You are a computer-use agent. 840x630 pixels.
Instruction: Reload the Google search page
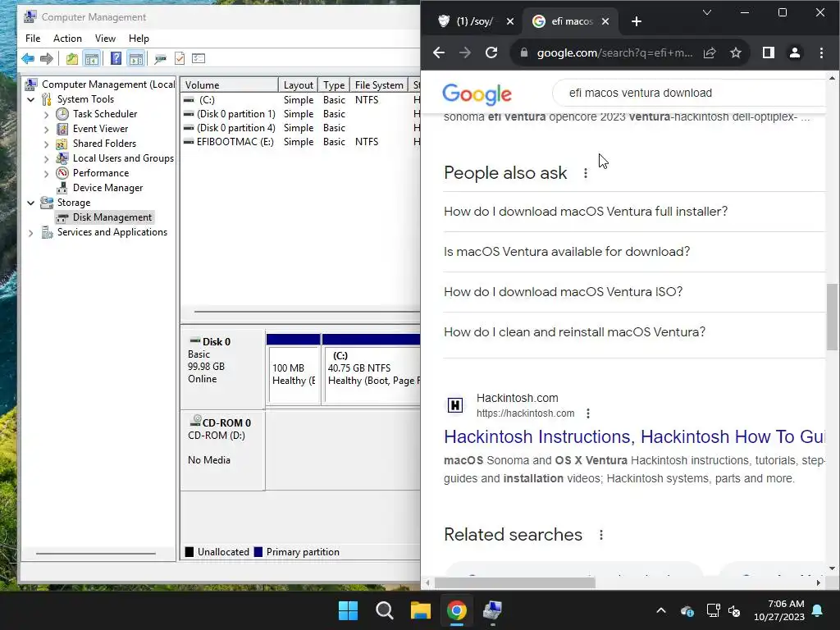pos(491,52)
